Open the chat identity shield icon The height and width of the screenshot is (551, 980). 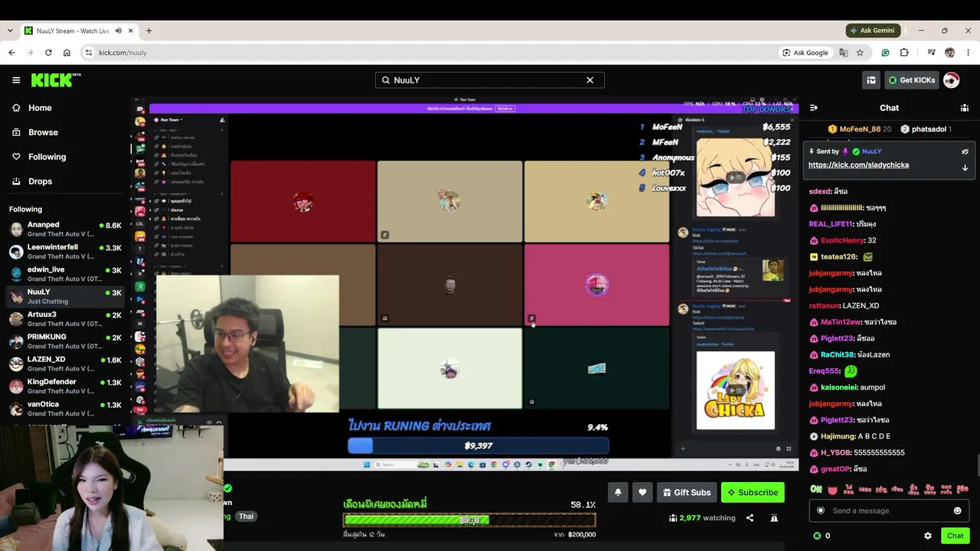pyautogui.click(x=821, y=510)
